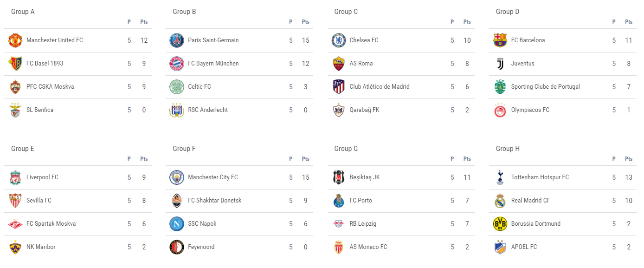Open the Club Atlético de Madrid link
The width and height of the screenshot is (644, 268).
380,87
